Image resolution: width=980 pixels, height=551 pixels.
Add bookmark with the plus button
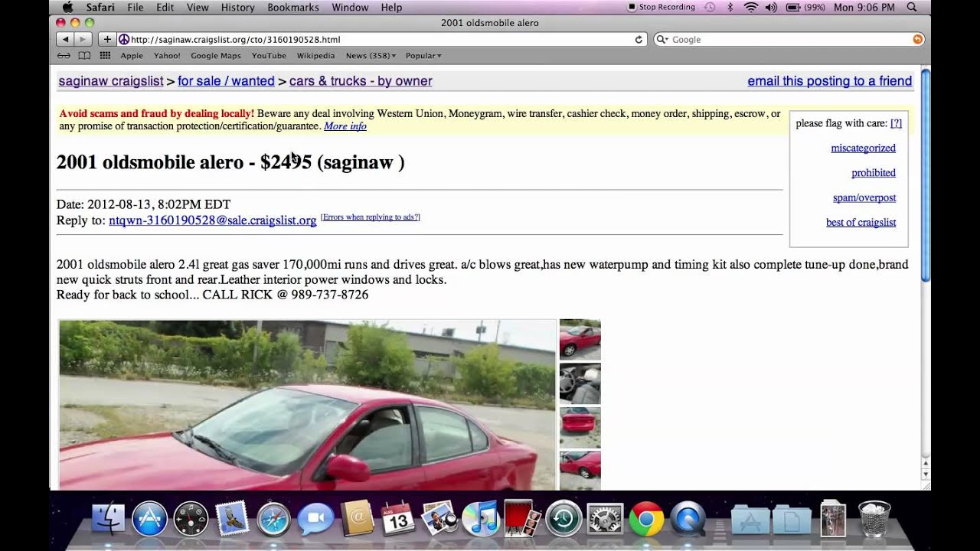(107, 39)
